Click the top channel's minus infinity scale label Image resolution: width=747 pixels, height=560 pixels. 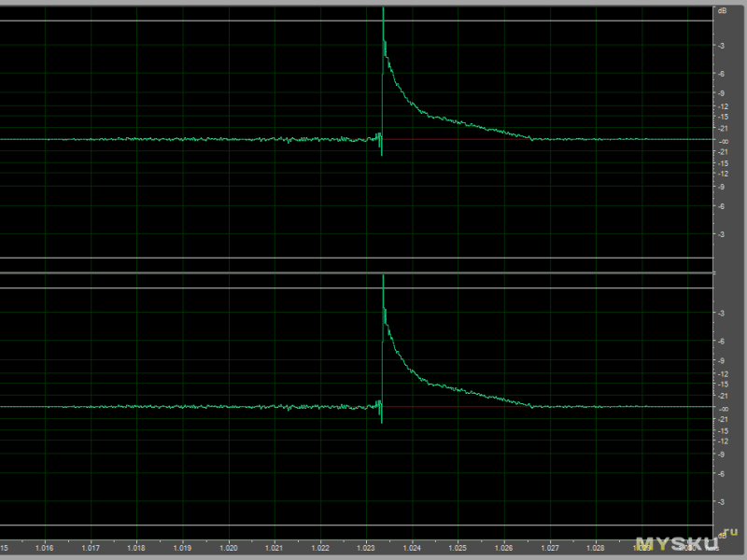[x=722, y=140]
